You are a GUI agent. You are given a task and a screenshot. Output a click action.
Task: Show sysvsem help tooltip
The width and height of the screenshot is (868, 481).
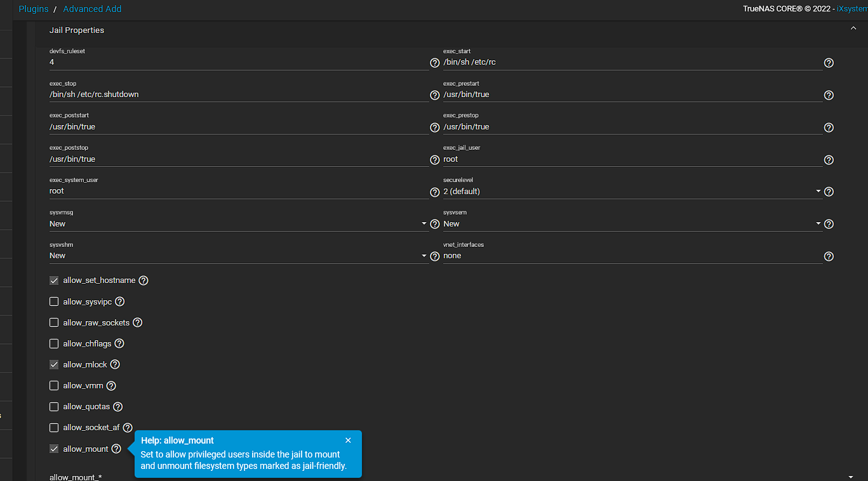(x=829, y=224)
